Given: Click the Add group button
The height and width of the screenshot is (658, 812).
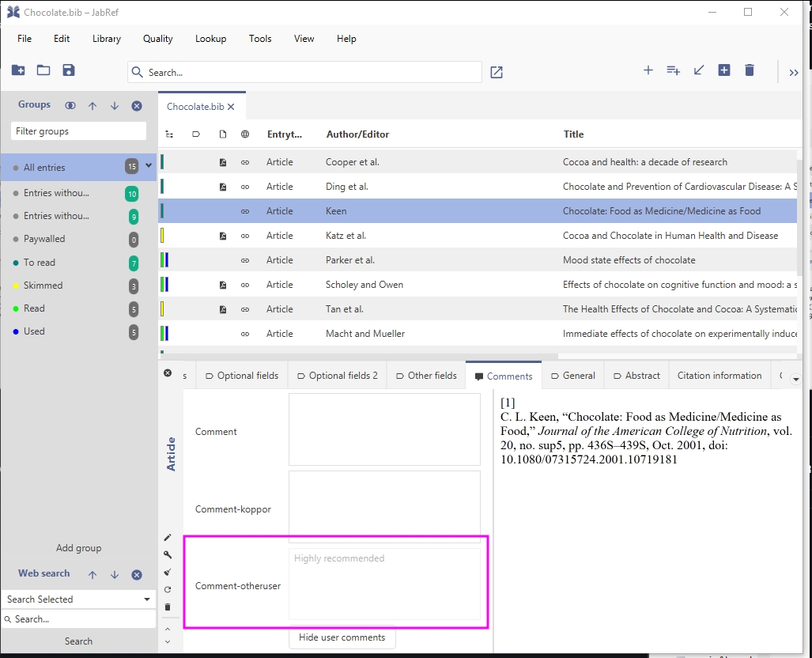Looking at the screenshot, I should pyautogui.click(x=78, y=548).
